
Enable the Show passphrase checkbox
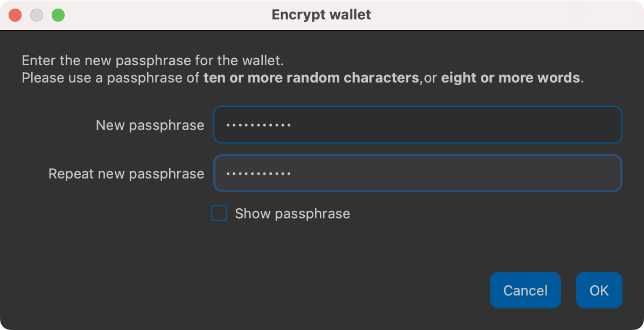219,214
